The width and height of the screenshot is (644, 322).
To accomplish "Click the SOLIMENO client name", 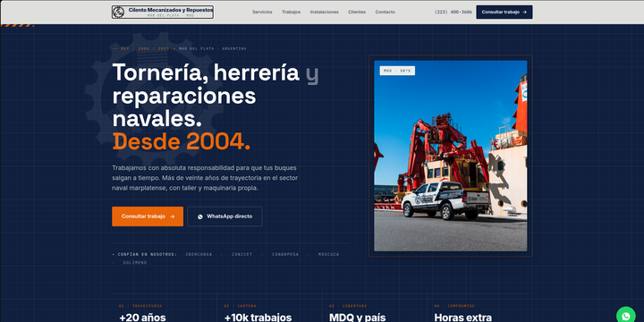I will [x=135, y=263].
